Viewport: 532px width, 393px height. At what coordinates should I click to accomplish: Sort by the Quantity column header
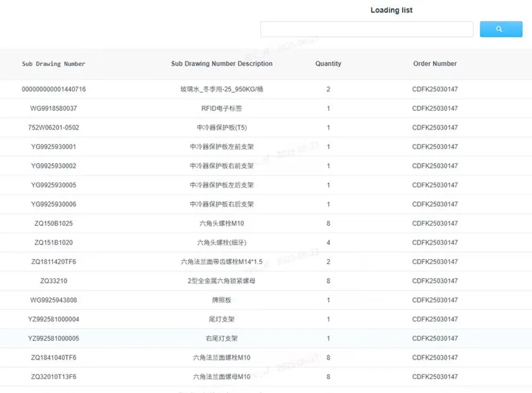(328, 64)
